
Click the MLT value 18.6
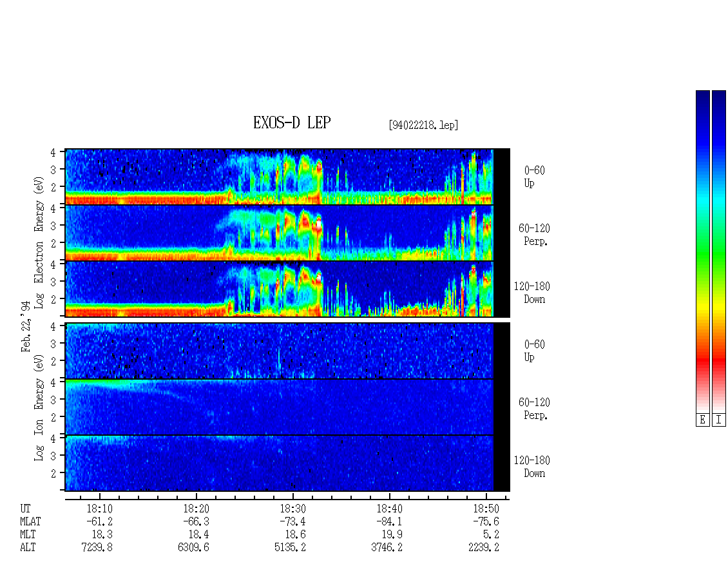295,535
